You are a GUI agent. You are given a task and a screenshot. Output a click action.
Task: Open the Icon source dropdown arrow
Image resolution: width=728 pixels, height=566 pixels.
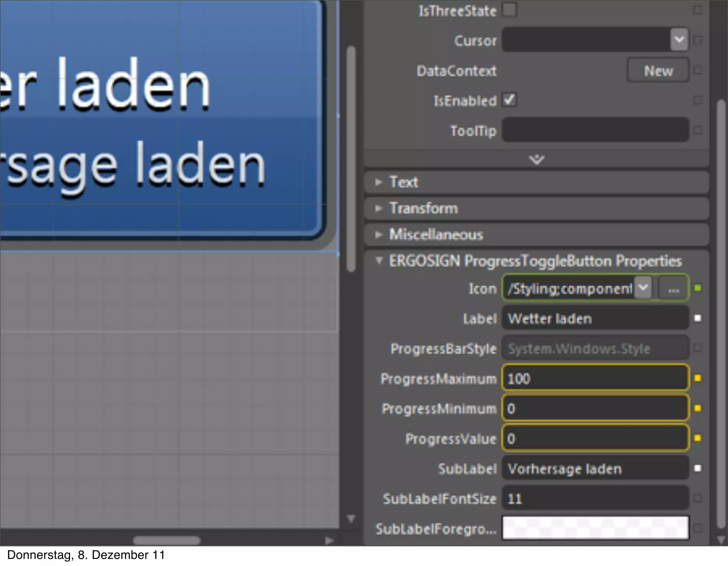(x=643, y=288)
